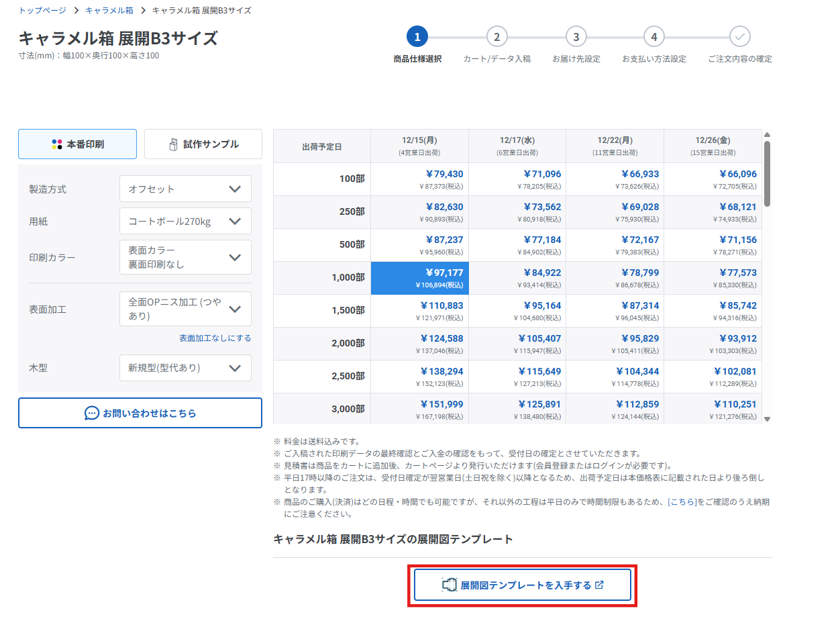Open the 表面加工 dropdown showing 全面OPニス加工
The height and width of the screenshot is (621, 840).
185,309
